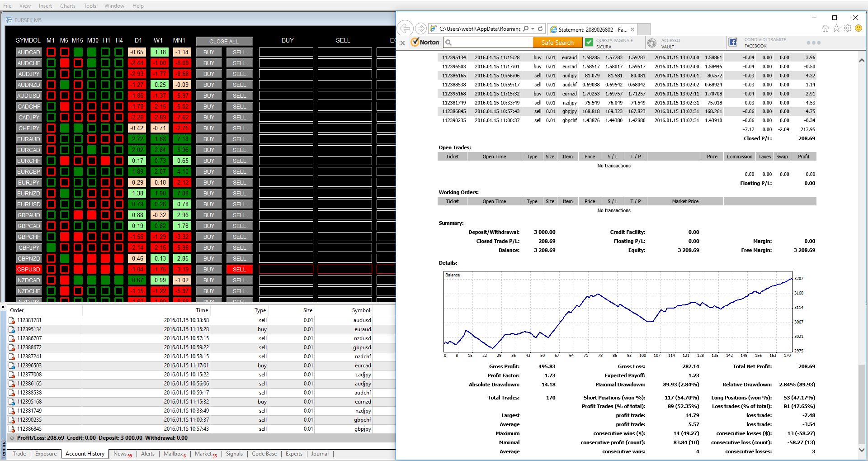
Task: Open the address bar dropdown arrow
Action: point(533,29)
